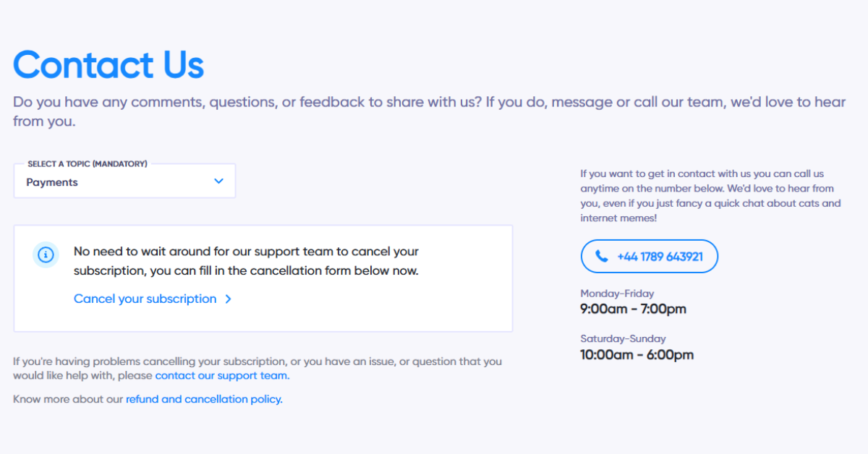Click the "If you're having problems cancelling" sentence

coord(257,361)
